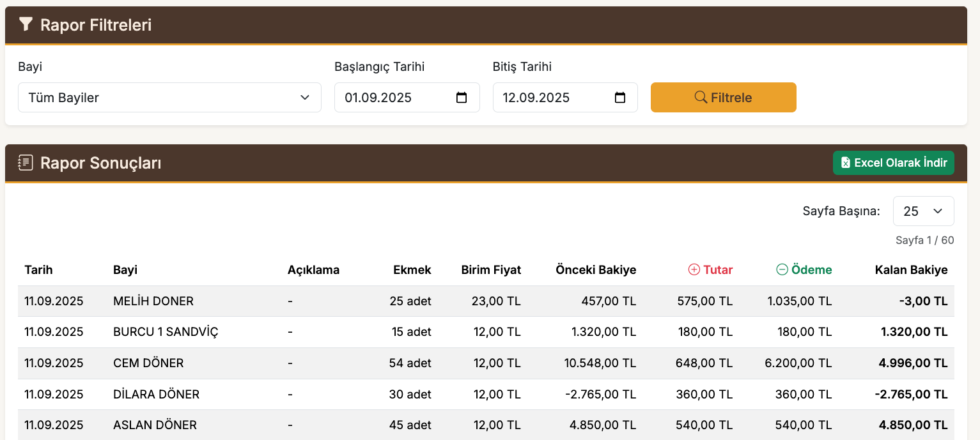Open the Sayfa Başına page size dropdown
Screen dimensions: 980x440
(923, 211)
